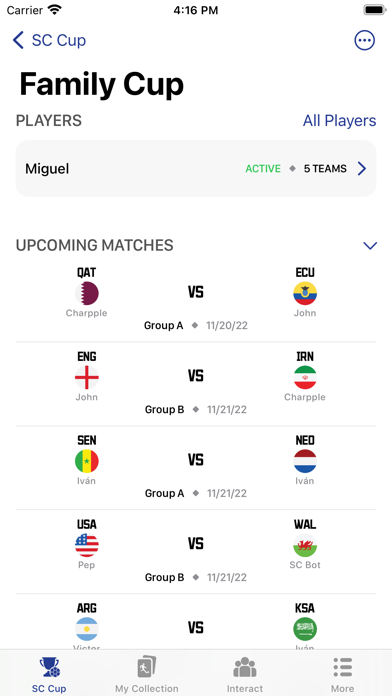Select the England flag icon

87,377
